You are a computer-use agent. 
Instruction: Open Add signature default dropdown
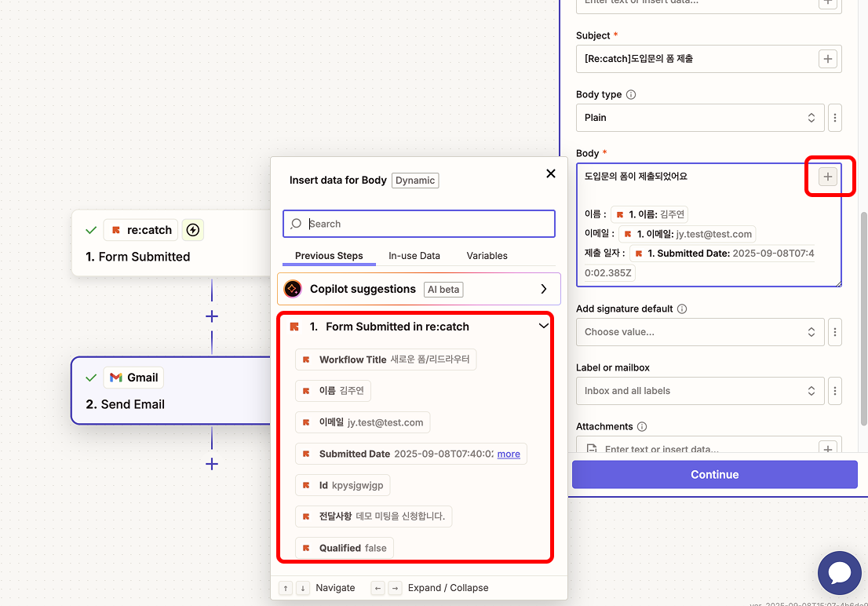tap(700, 332)
